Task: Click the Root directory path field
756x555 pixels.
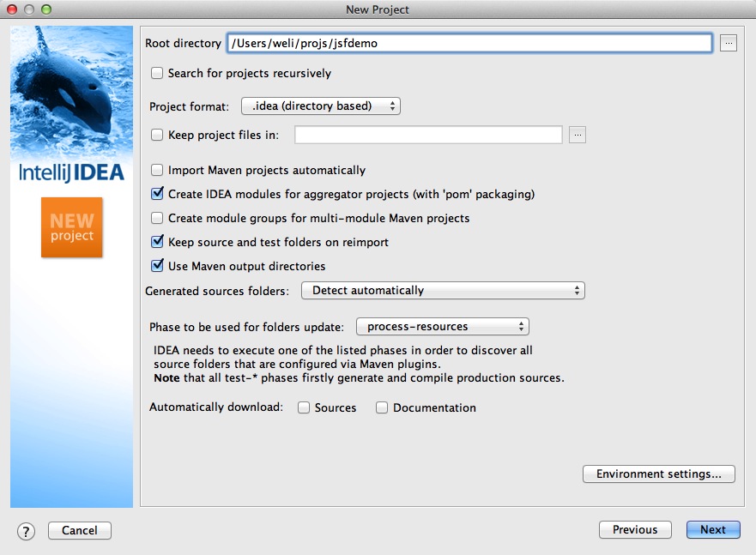Action: (x=469, y=43)
